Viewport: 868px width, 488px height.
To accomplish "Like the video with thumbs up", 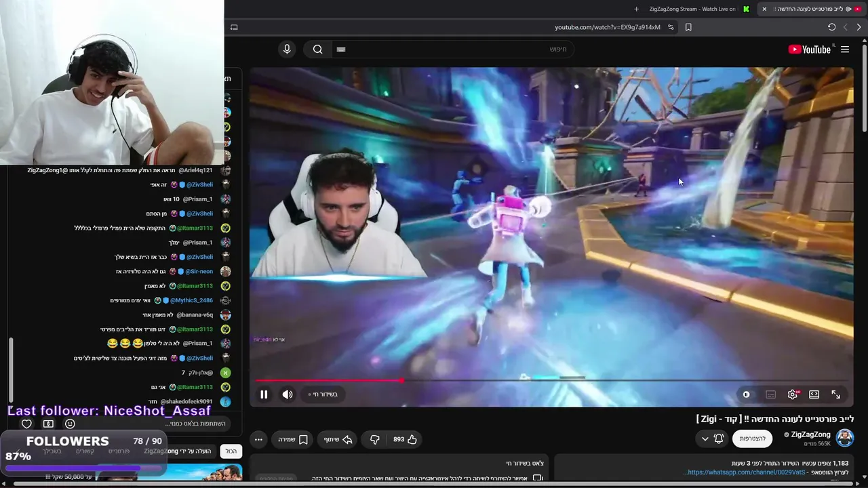I will click(x=406, y=439).
